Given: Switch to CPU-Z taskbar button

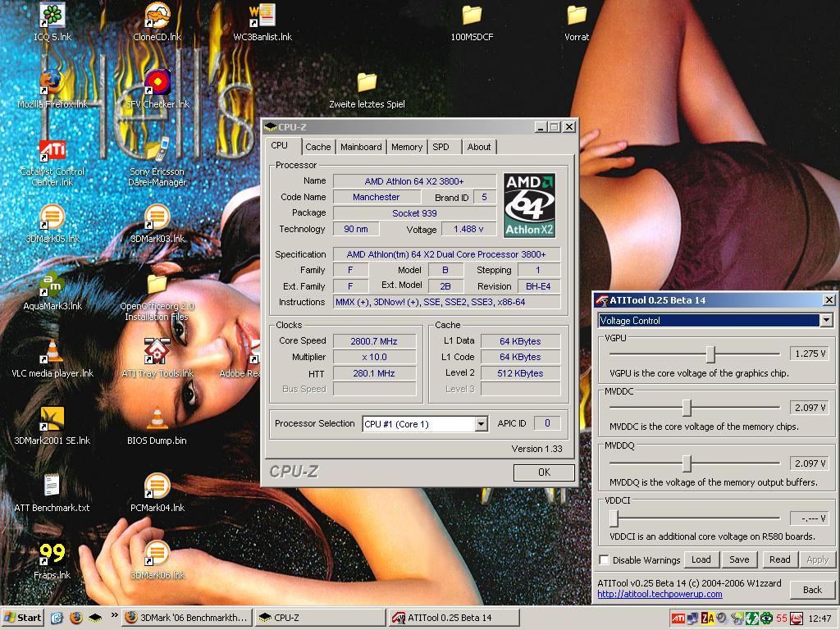Looking at the screenshot, I should 320,618.
